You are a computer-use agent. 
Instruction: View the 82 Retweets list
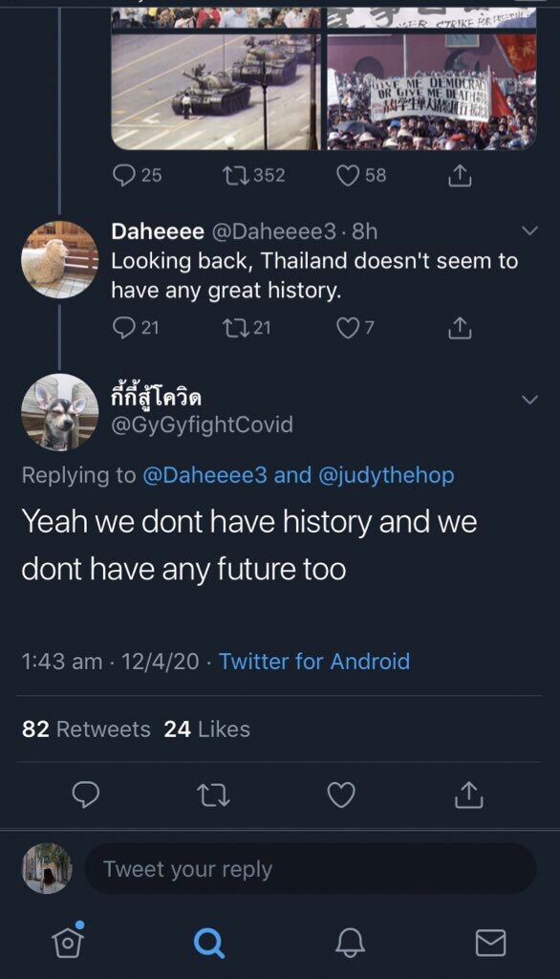click(86, 729)
